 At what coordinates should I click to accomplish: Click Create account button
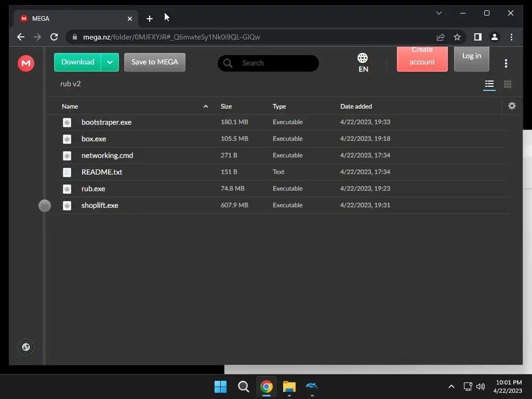tap(422, 59)
